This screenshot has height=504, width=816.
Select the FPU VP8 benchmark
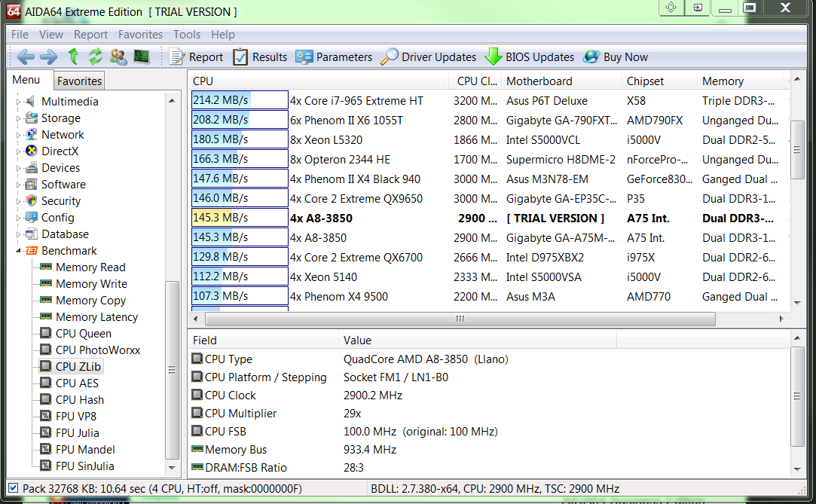click(76, 417)
